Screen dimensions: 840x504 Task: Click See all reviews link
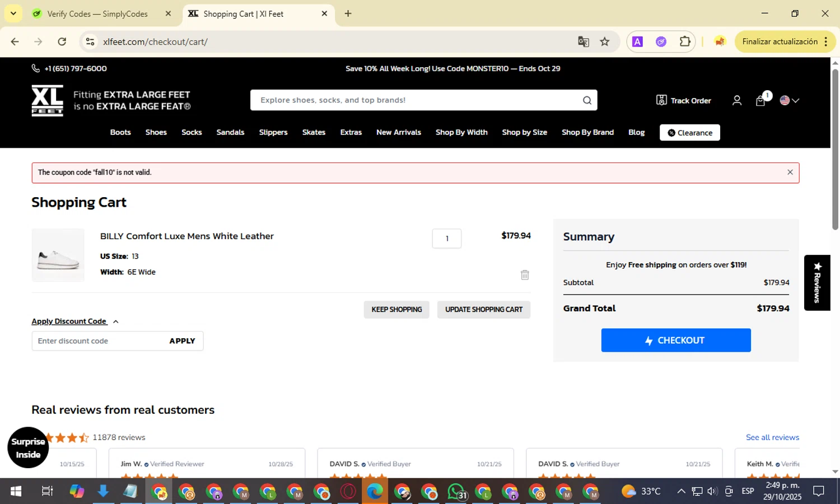[x=772, y=437]
